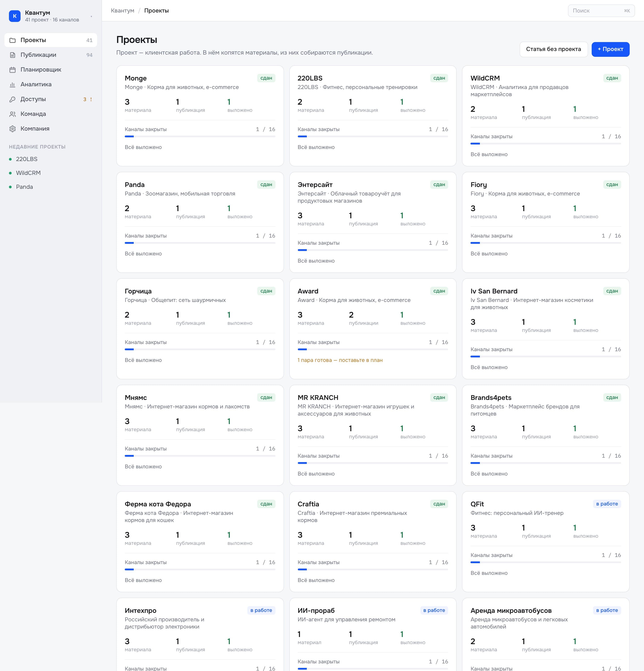The image size is (644, 671).
Task: Open the Аренда микроавтобусов card title
Action: click(511, 611)
